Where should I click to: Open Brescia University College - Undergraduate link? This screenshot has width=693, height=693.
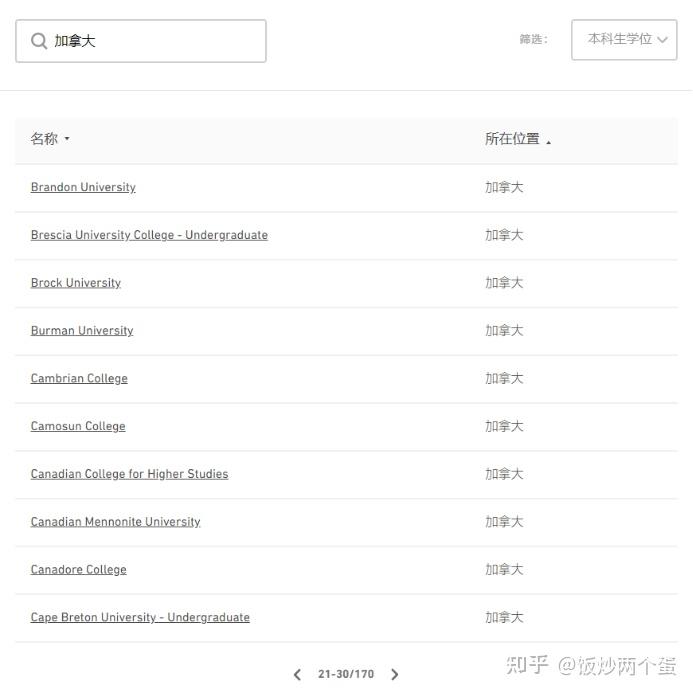[149, 235]
